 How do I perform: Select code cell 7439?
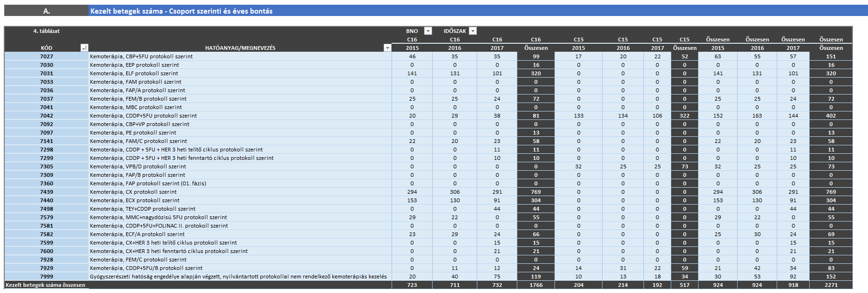46,192
